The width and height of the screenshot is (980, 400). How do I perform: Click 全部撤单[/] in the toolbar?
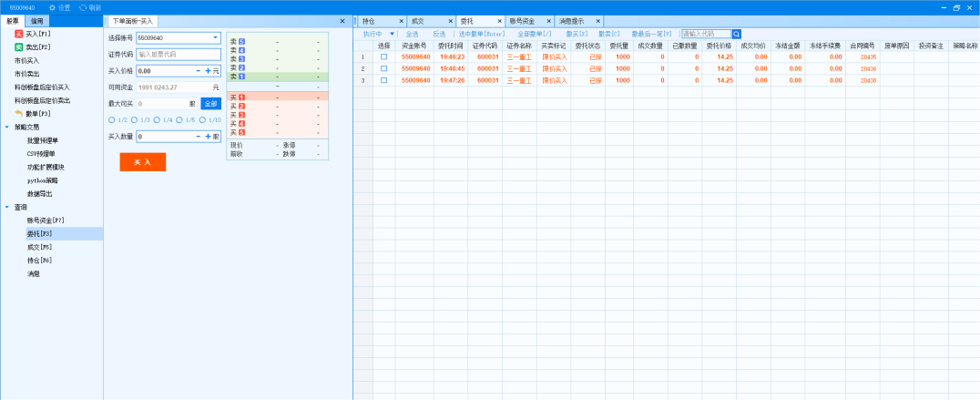(x=535, y=35)
